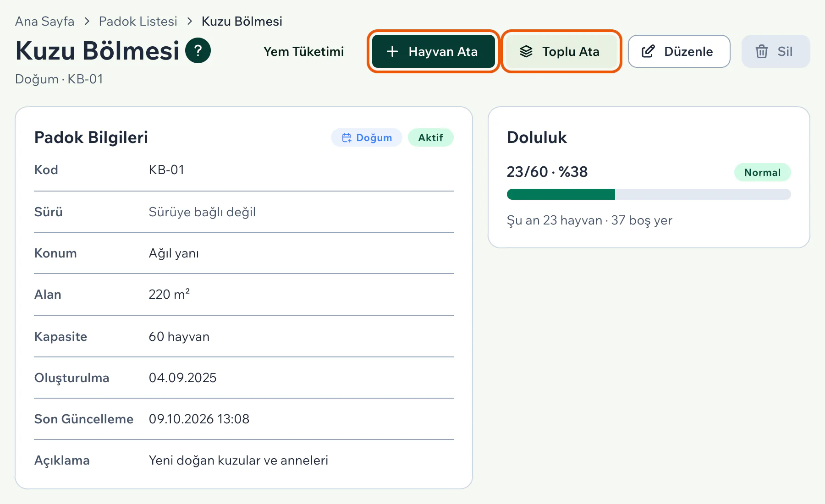Click the Sürü label

click(48, 212)
